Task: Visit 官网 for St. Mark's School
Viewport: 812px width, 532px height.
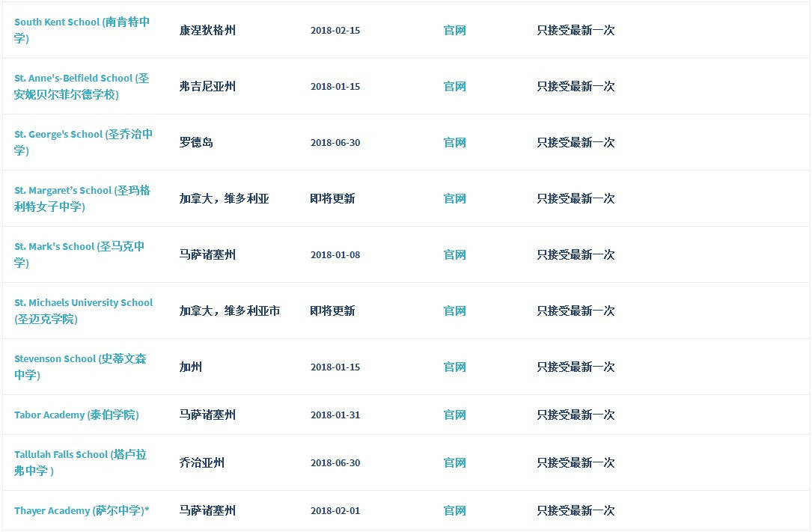Action: [x=455, y=255]
